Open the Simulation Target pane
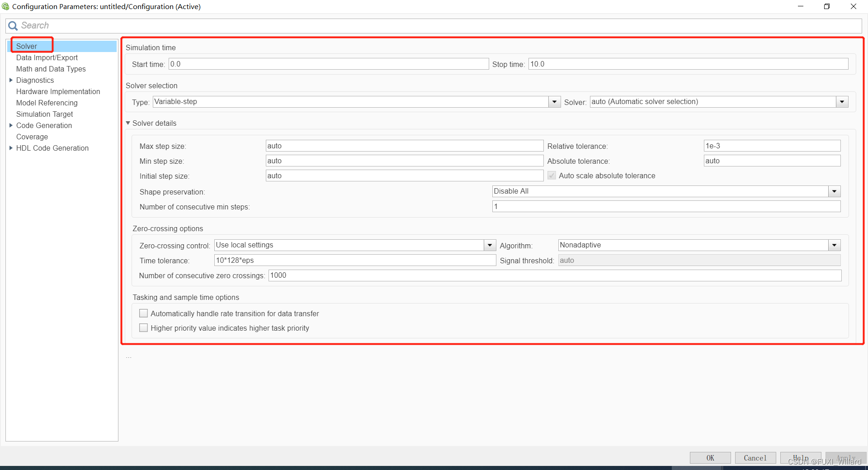868x470 pixels. (x=45, y=114)
